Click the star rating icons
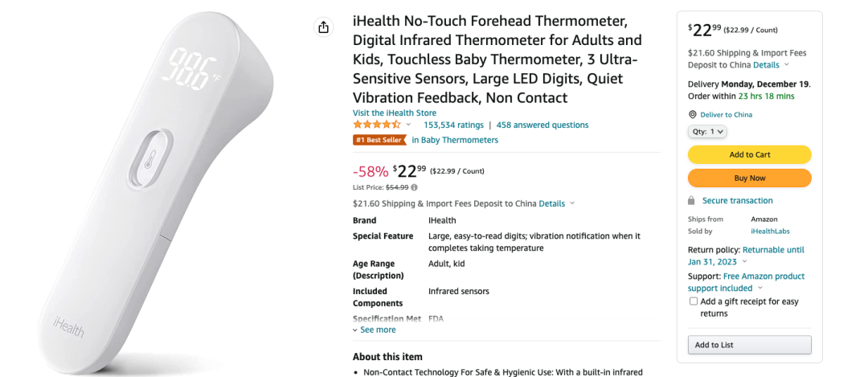The width and height of the screenshot is (868, 377). [x=377, y=125]
